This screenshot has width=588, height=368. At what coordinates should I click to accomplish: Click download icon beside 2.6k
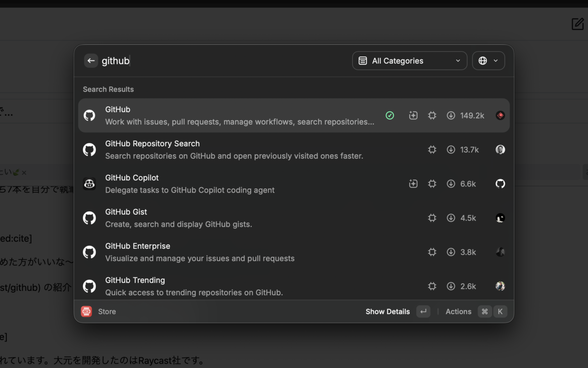(451, 286)
